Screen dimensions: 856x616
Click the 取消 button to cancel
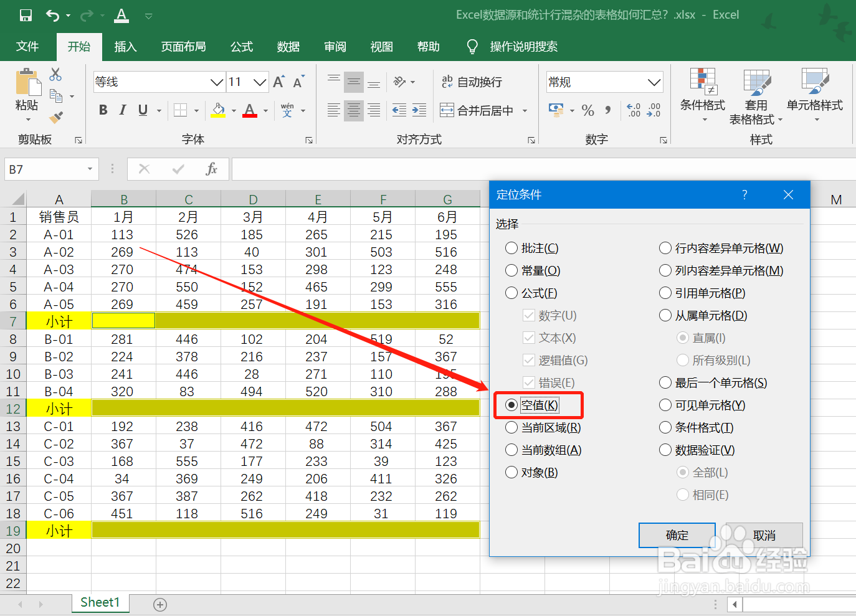point(764,535)
